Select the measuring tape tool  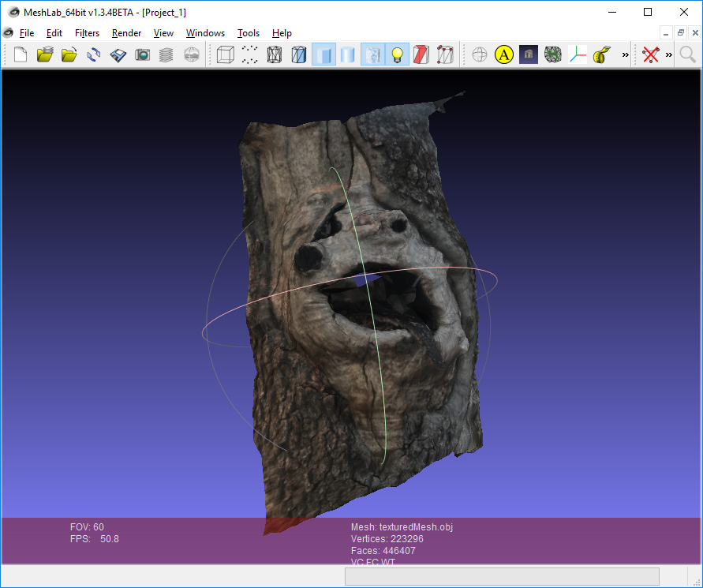[x=602, y=54]
